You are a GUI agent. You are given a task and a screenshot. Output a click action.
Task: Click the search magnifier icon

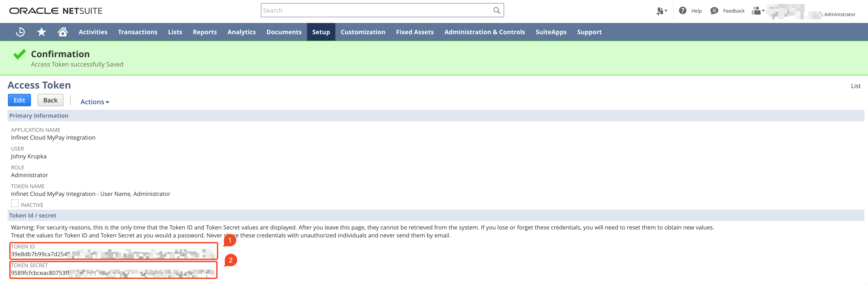point(496,10)
